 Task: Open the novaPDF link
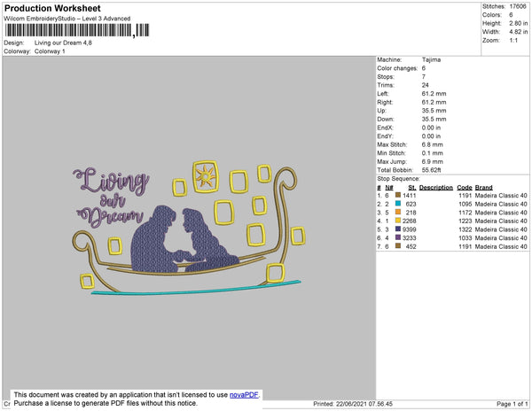[244, 395]
